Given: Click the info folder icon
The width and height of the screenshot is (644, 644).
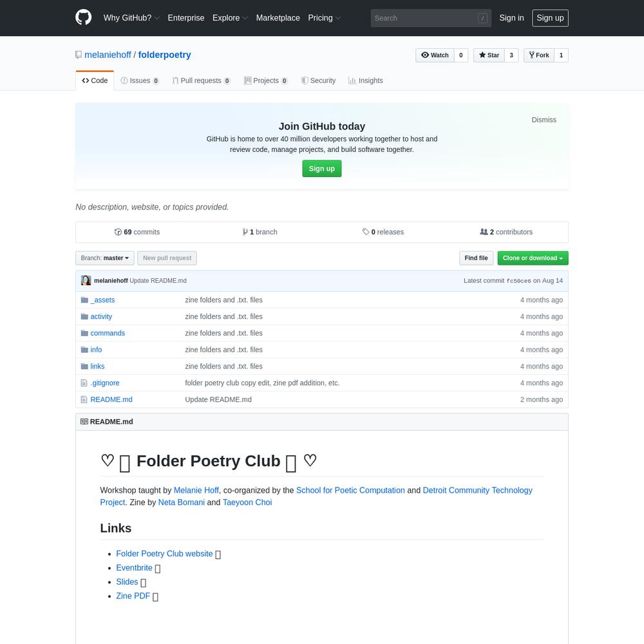Looking at the screenshot, I should [84, 350].
